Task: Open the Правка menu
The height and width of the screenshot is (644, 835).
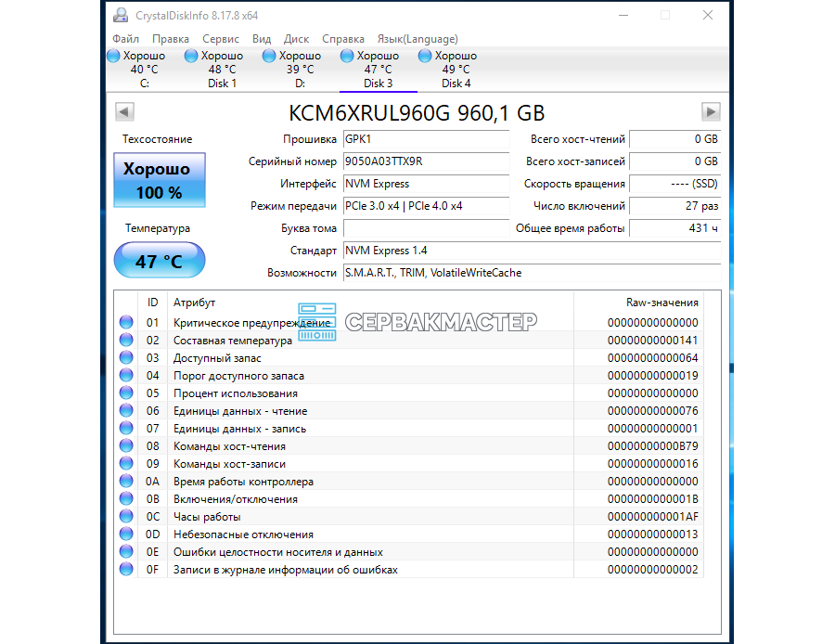Action: pos(171,39)
